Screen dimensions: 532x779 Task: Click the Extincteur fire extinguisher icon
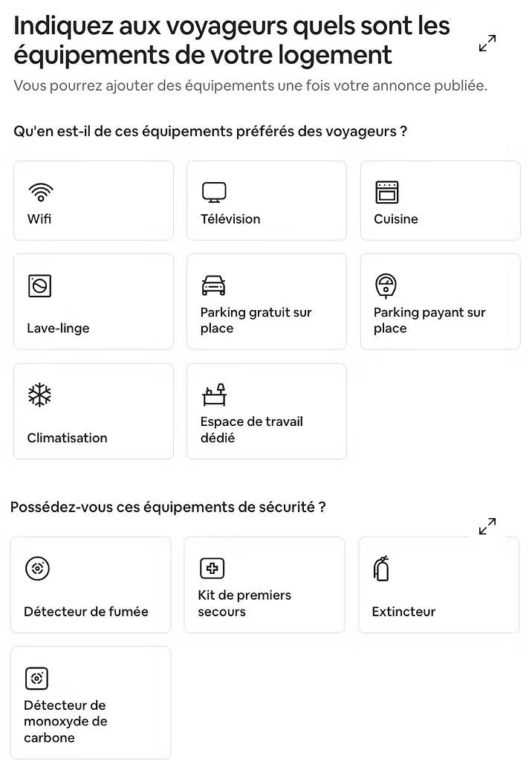coord(382,569)
